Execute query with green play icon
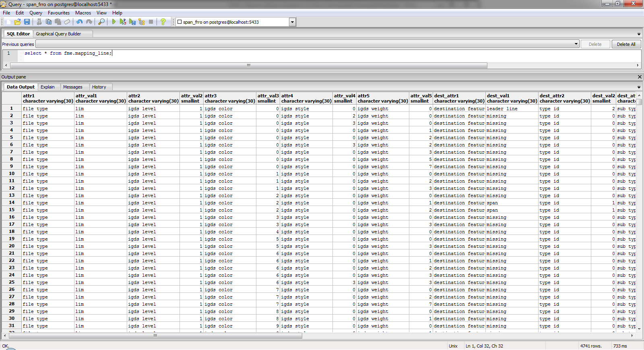644x350 pixels. [114, 22]
